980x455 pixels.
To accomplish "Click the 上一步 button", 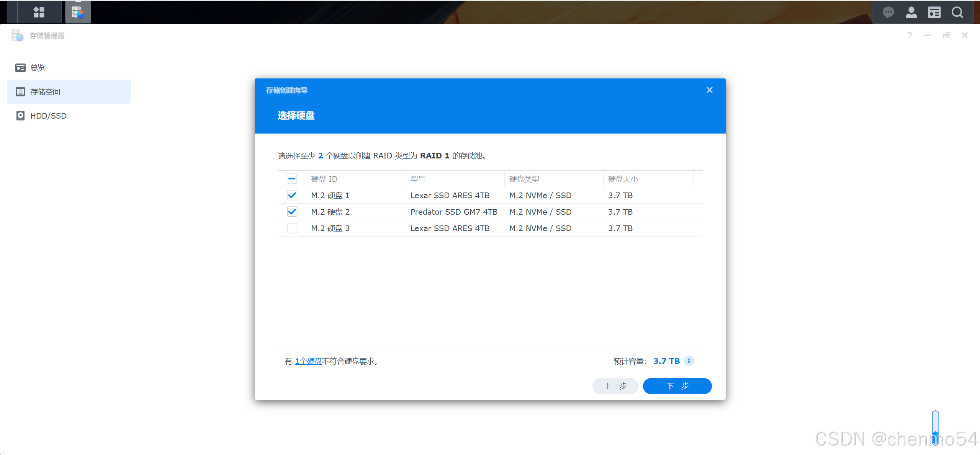I will [615, 386].
